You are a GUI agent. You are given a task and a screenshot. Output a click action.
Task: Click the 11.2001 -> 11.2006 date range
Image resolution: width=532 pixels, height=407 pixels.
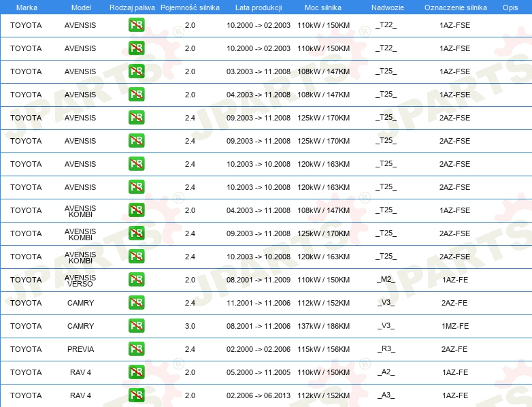(259, 303)
